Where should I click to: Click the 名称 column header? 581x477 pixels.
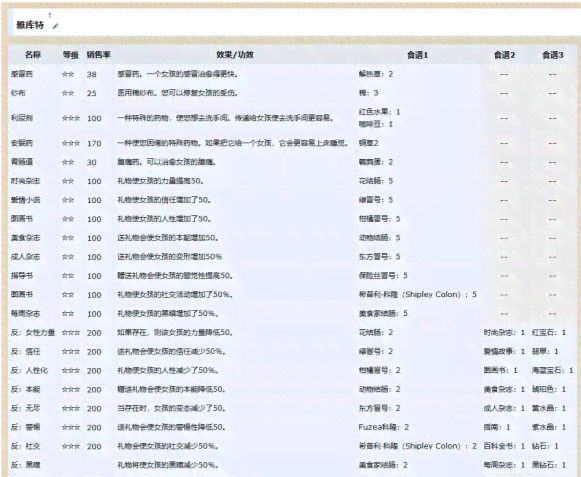[33, 55]
